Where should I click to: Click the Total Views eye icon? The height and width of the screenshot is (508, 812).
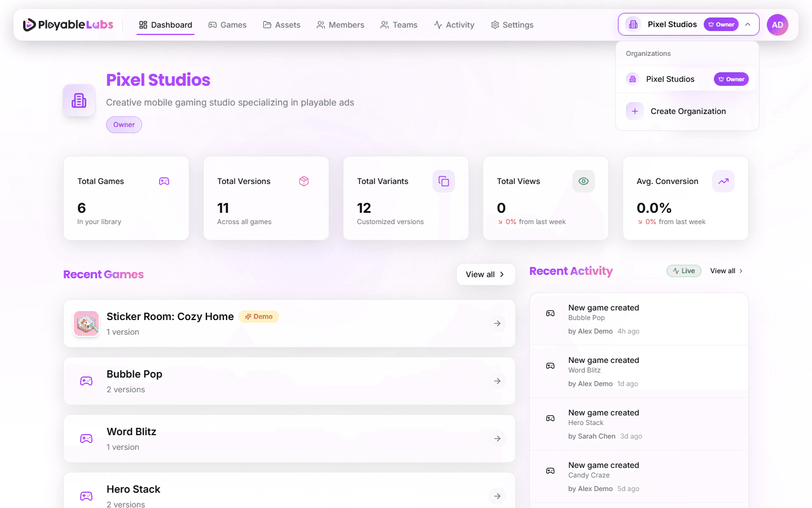coord(584,181)
